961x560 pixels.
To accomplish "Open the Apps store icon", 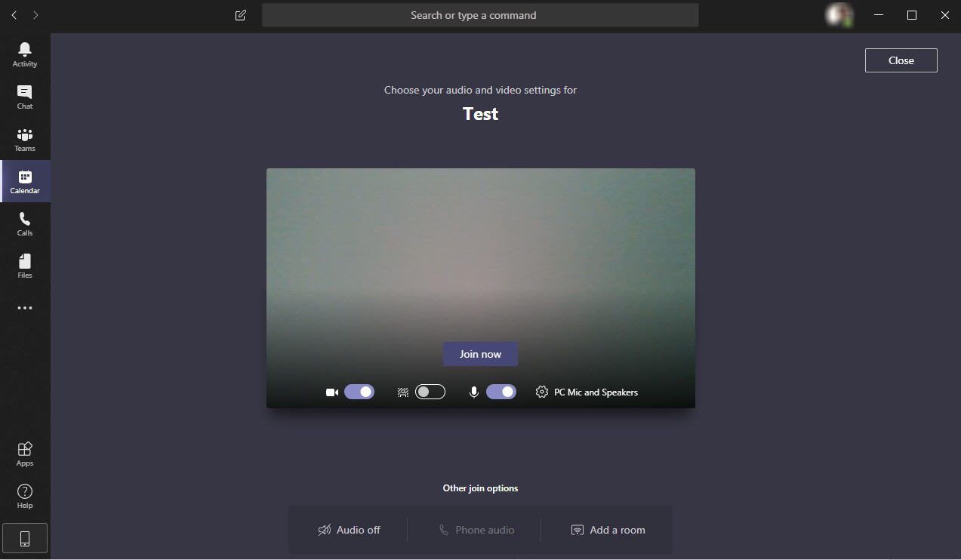I will (x=25, y=453).
